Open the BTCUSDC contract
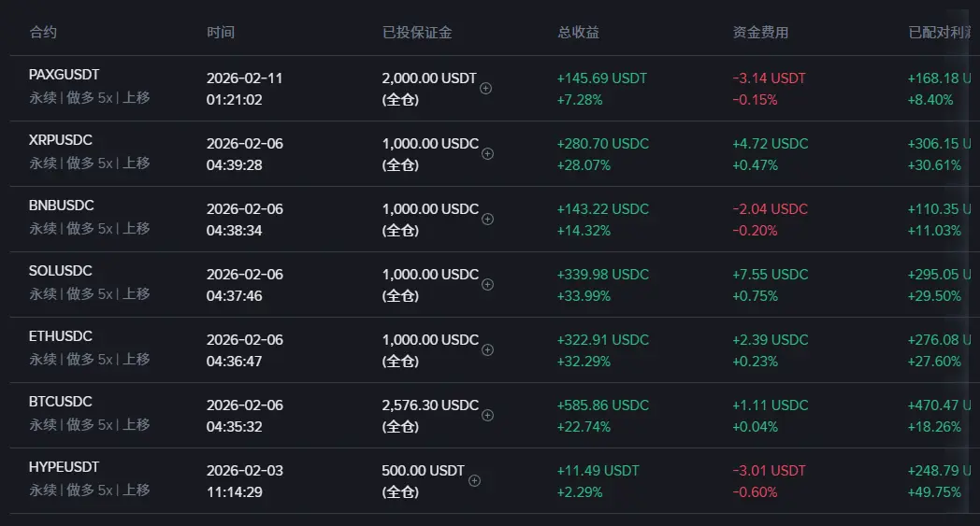 [x=61, y=402]
